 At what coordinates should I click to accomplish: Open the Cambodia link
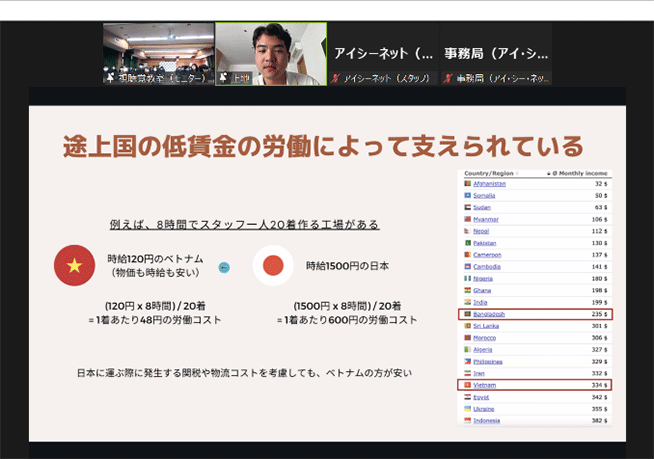coord(487,266)
